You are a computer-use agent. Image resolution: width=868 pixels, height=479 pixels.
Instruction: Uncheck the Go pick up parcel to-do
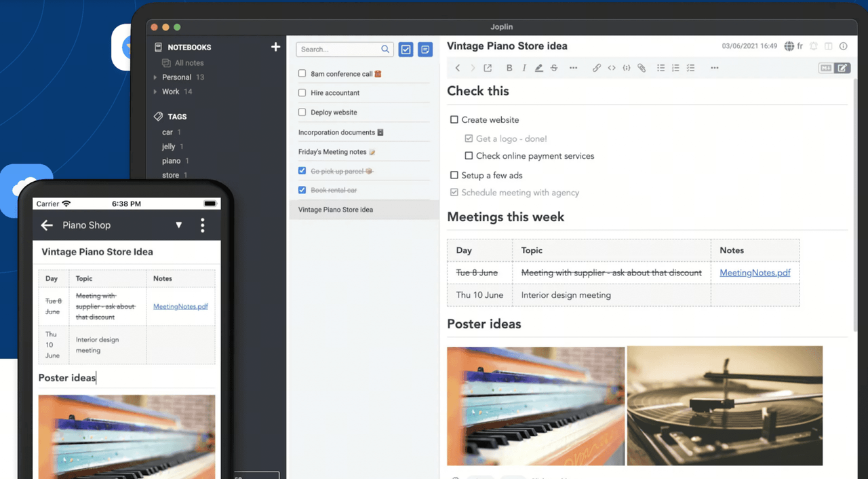[302, 171]
